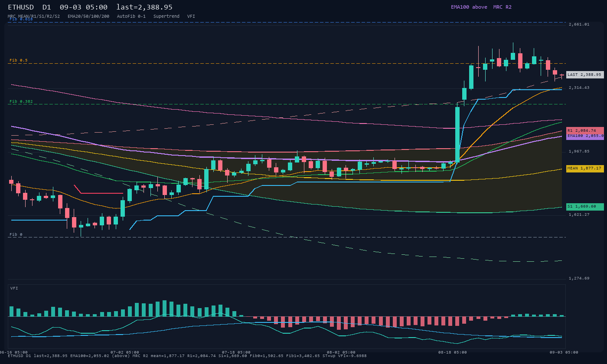This screenshot has height=364, width=607.
Task: Click the Supertrend legend entry
Action: (166, 16)
